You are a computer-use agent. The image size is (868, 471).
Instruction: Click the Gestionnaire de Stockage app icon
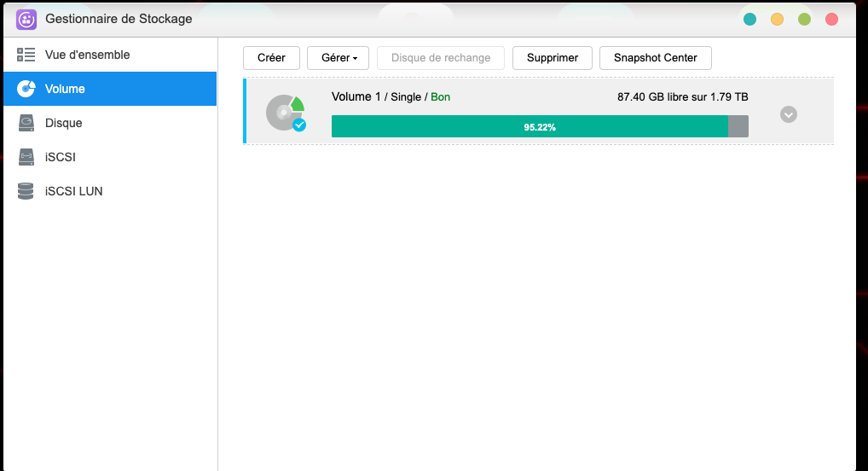tap(26, 20)
